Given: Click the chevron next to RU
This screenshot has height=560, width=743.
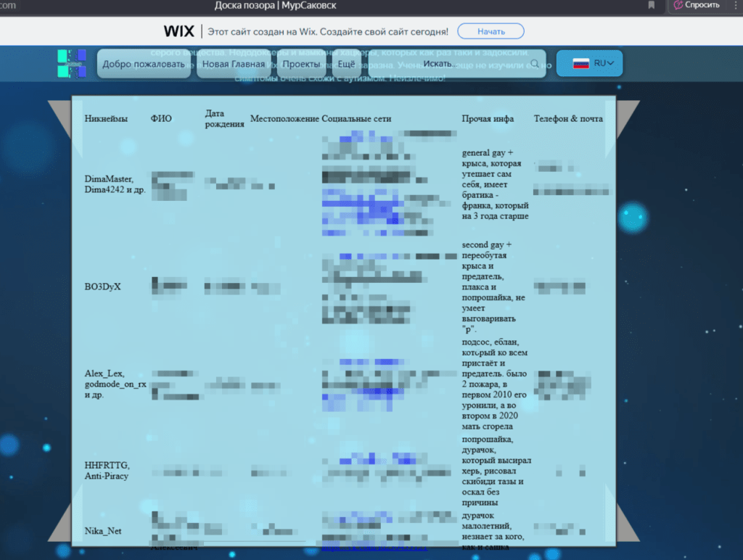Looking at the screenshot, I should pyautogui.click(x=611, y=64).
